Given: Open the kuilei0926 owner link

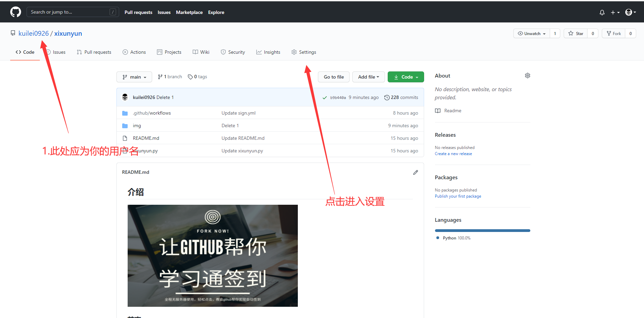Looking at the screenshot, I should click(34, 33).
